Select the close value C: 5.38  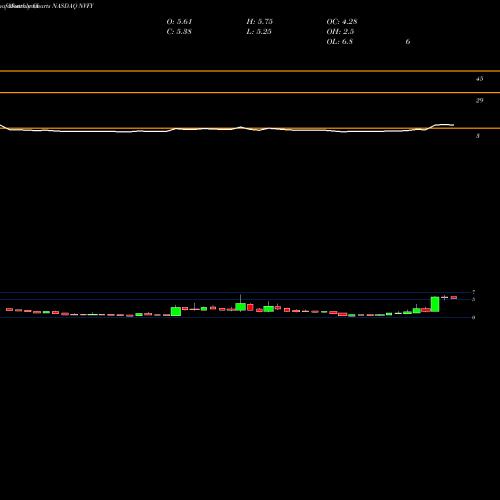click(179, 32)
